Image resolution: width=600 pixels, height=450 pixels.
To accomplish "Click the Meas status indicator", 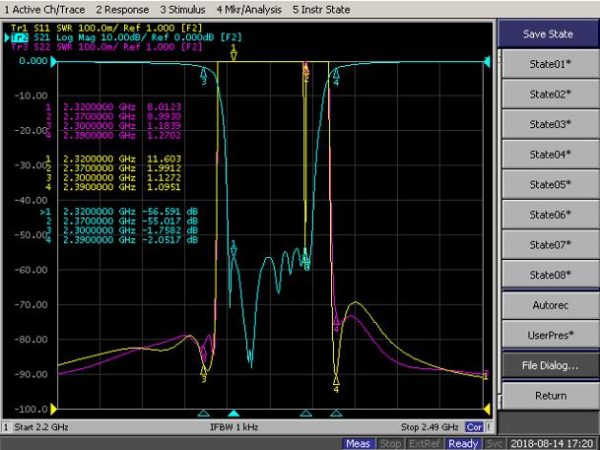I will tap(358, 443).
